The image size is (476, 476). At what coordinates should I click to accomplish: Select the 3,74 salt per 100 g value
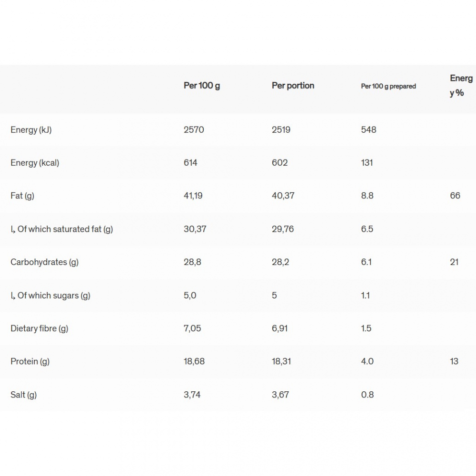click(x=192, y=395)
